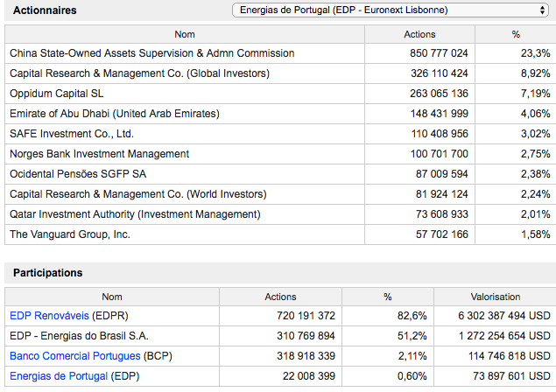Select Capital Research & Management Co. (World Investors)
Image resolution: width=556 pixels, height=392 pixels.
(138, 194)
